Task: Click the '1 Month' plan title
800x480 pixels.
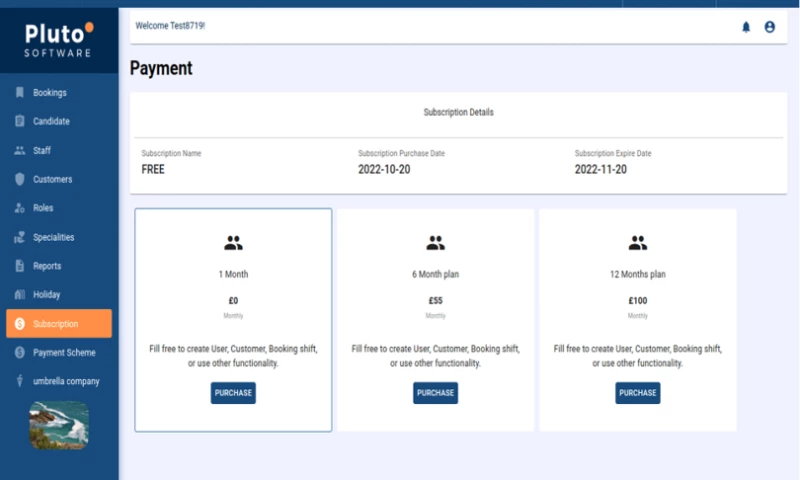Action: point(233,274)
